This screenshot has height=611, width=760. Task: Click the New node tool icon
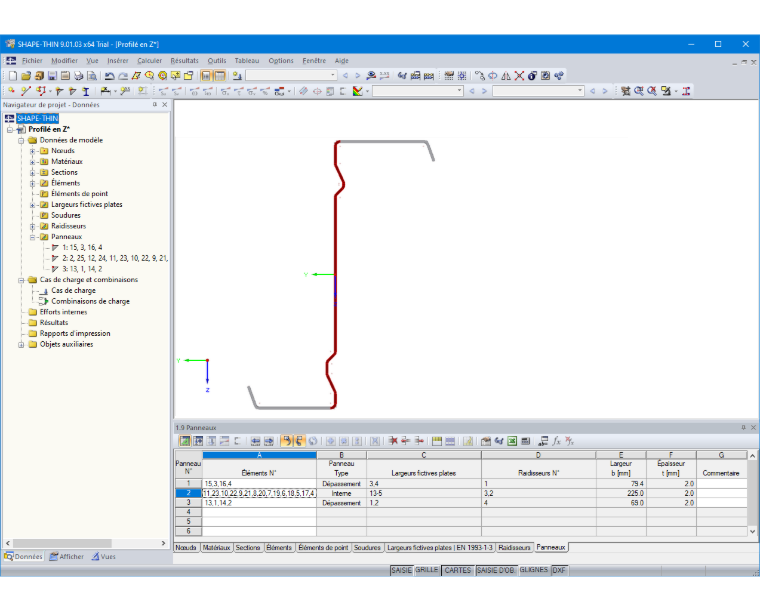(x=12, y=91)
